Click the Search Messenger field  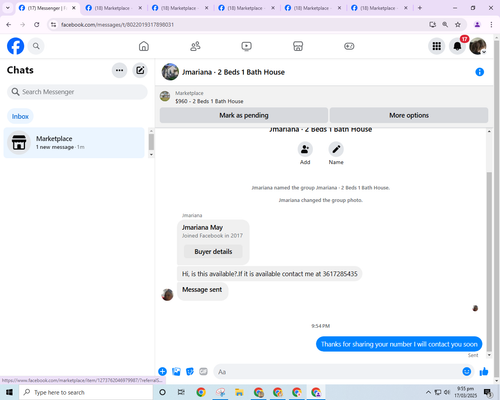[x=77, y=92]
